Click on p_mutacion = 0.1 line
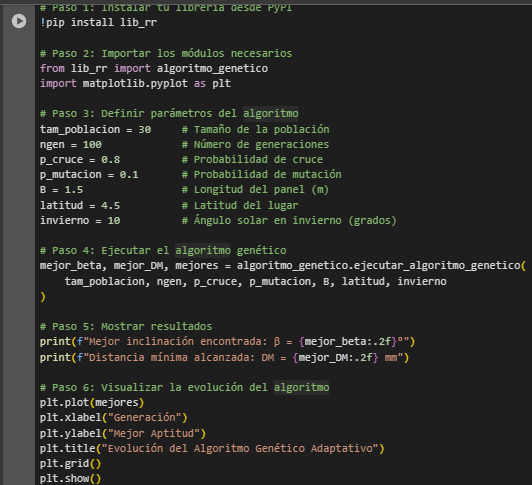The height and width of the screenshot is (485, 532). pyautogui.click(x=89, y=174)
